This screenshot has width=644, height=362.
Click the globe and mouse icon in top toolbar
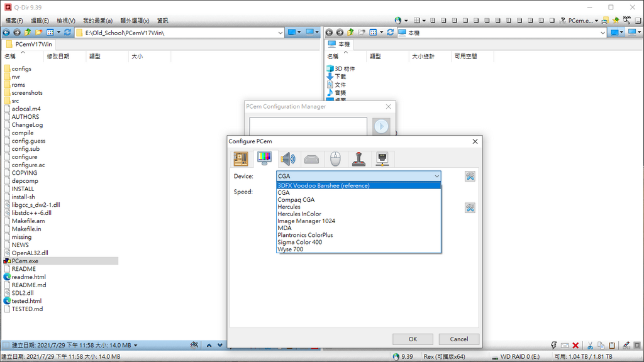point(397,20)
